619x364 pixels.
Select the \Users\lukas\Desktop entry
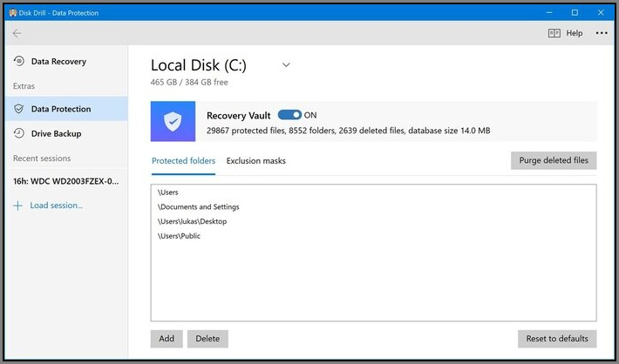click(192, 222)
